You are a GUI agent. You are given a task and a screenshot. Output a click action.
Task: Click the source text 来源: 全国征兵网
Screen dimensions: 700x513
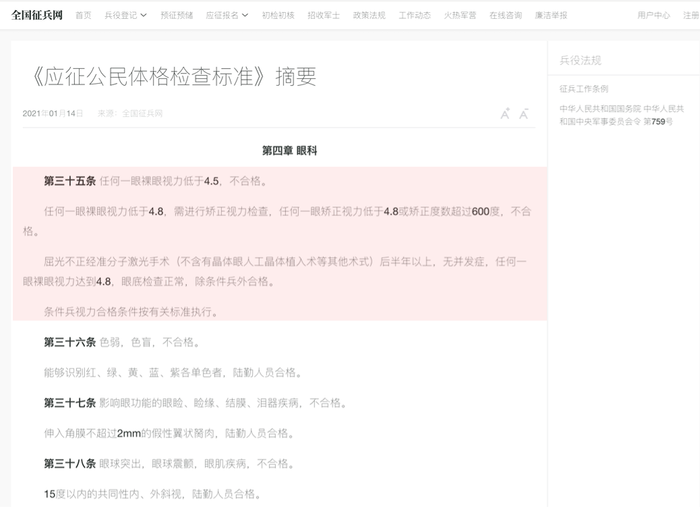130,113
